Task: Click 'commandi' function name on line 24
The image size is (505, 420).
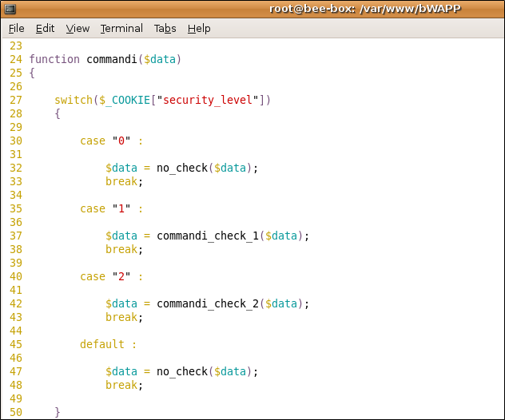Action: 112,59
